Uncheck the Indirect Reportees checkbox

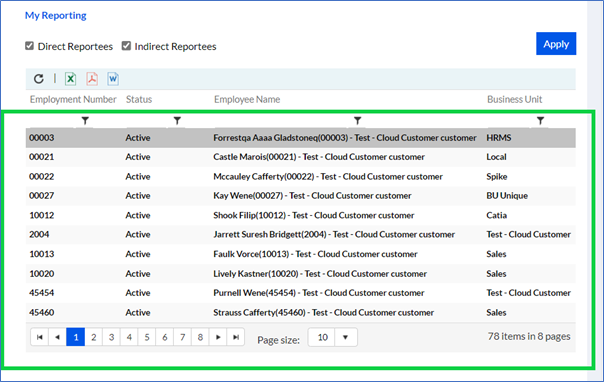click(x=126, y=46)
